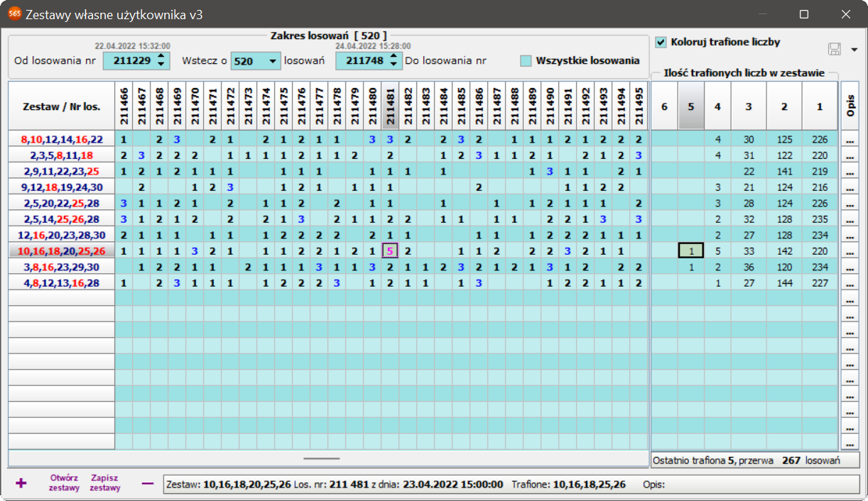This screenshot has width=868, height=501.
Task: Click the purple minus remove-set icon
Action: pos(147,483)
